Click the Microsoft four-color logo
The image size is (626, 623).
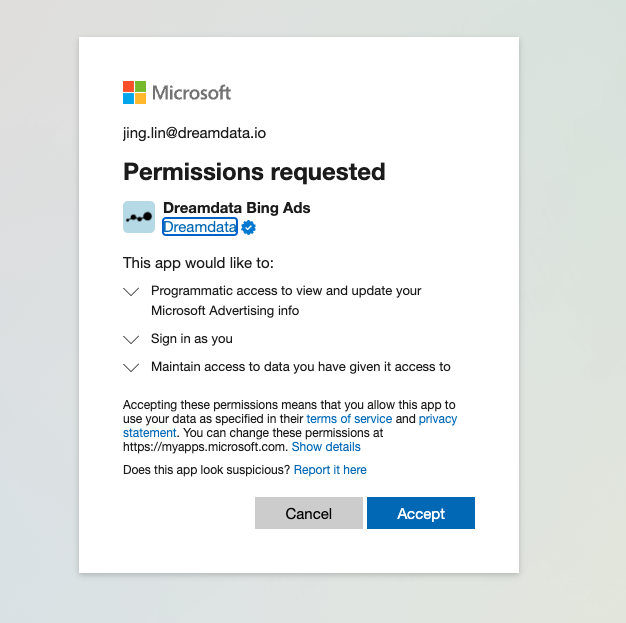click(x=134, y=92)
